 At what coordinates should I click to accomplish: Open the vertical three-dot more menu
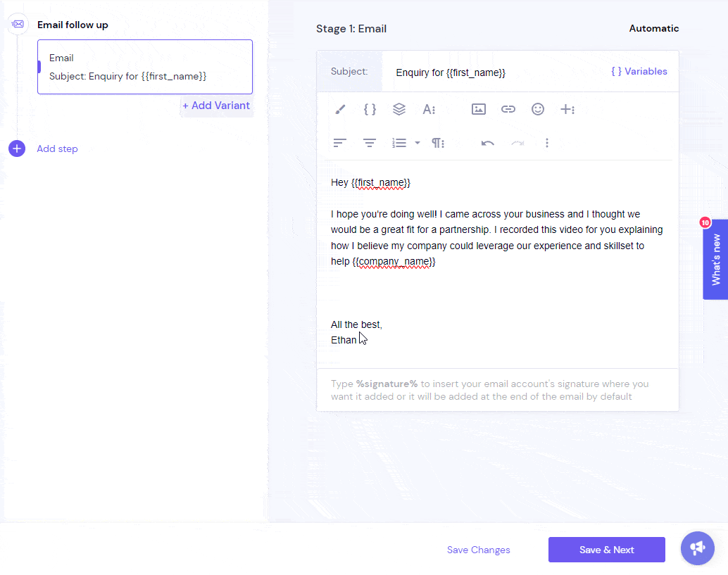coord(547,143)
